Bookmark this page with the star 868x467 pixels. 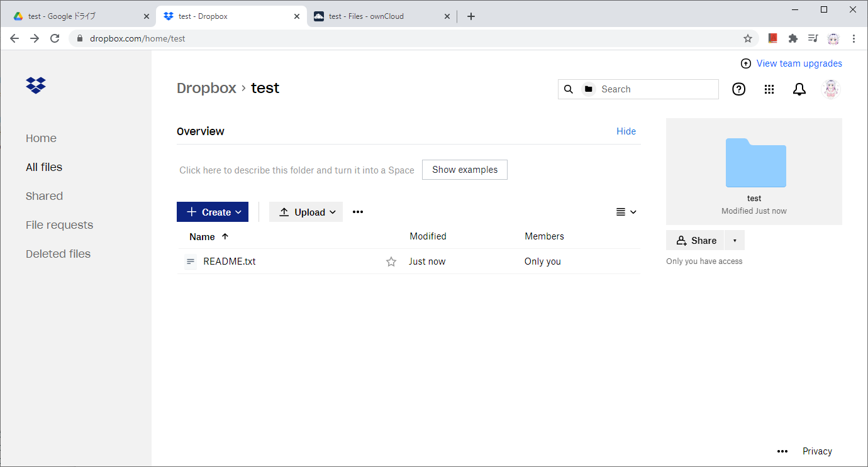(748, 38)
